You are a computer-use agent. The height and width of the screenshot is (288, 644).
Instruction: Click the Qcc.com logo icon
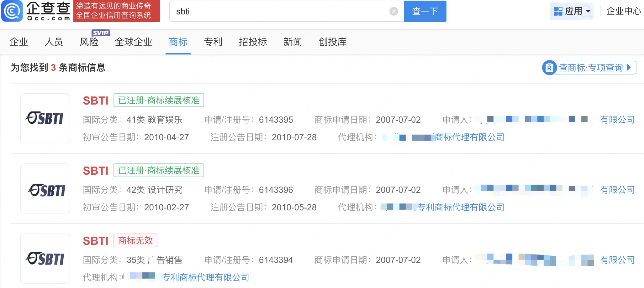[12, 11]
